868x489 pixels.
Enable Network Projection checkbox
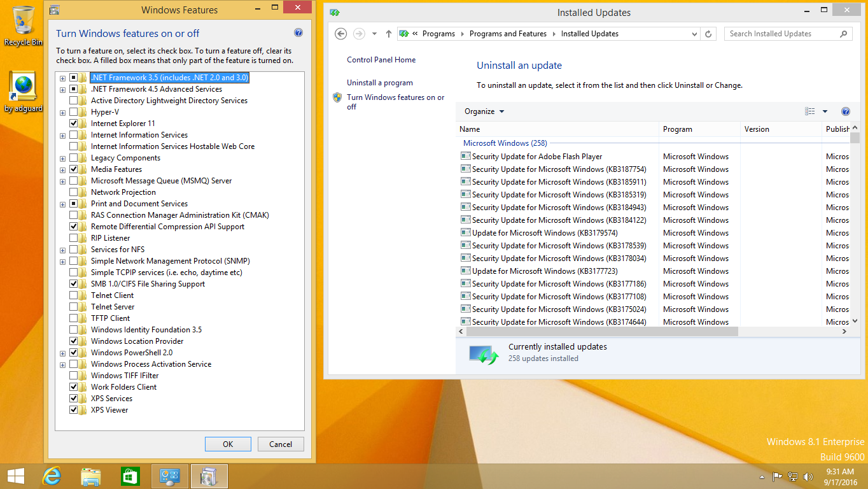point(74,192)
